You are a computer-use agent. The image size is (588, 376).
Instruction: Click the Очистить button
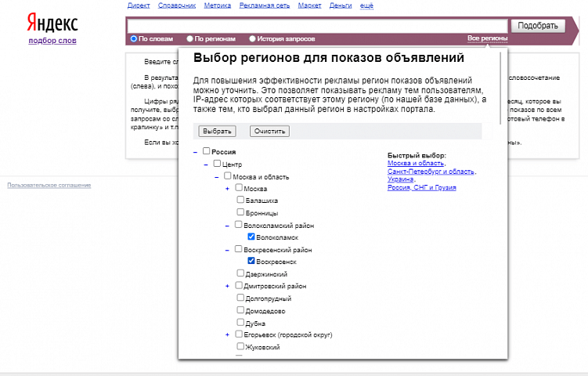pos(269,131)
